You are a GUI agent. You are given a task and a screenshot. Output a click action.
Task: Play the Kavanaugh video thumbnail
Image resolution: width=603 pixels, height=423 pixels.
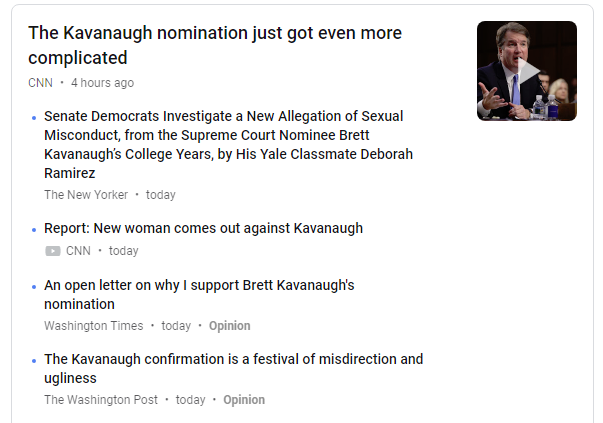point(529,71)
